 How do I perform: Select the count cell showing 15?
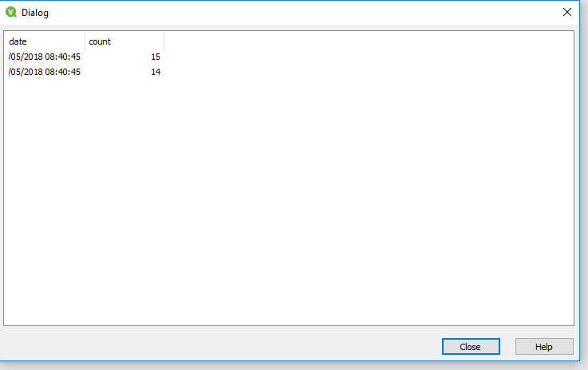pyautogui.click(x=124, y=57)
